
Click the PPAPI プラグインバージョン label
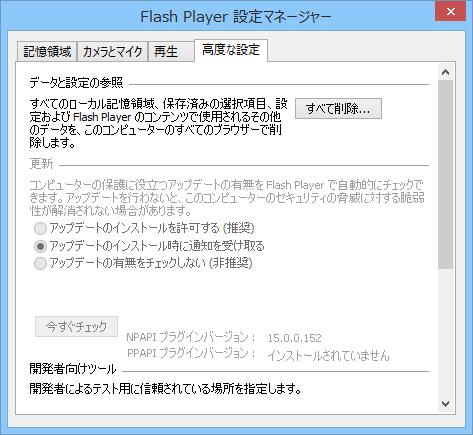(191, 353)
